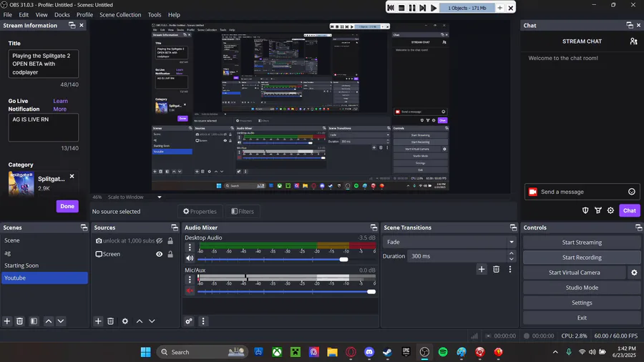Viewport: 644px width, 362px height.
Task: Open advanced audio properties gears icon
Action: point(189,321)
